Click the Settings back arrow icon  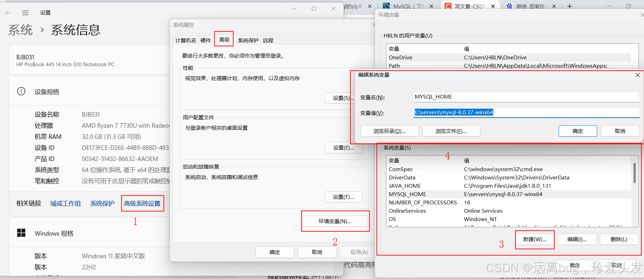(8, 13)
